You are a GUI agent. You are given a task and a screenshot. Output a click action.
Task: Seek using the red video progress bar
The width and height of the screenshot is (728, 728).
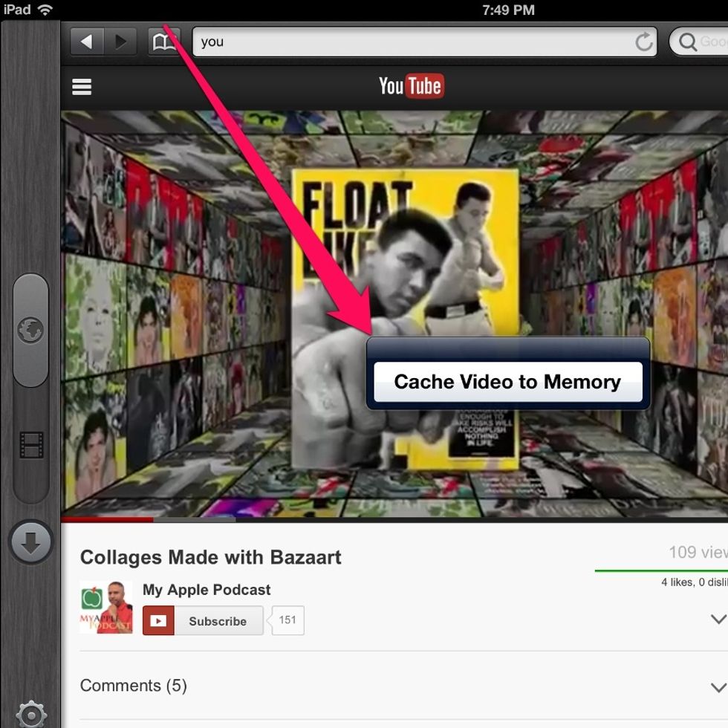point(107,519)
